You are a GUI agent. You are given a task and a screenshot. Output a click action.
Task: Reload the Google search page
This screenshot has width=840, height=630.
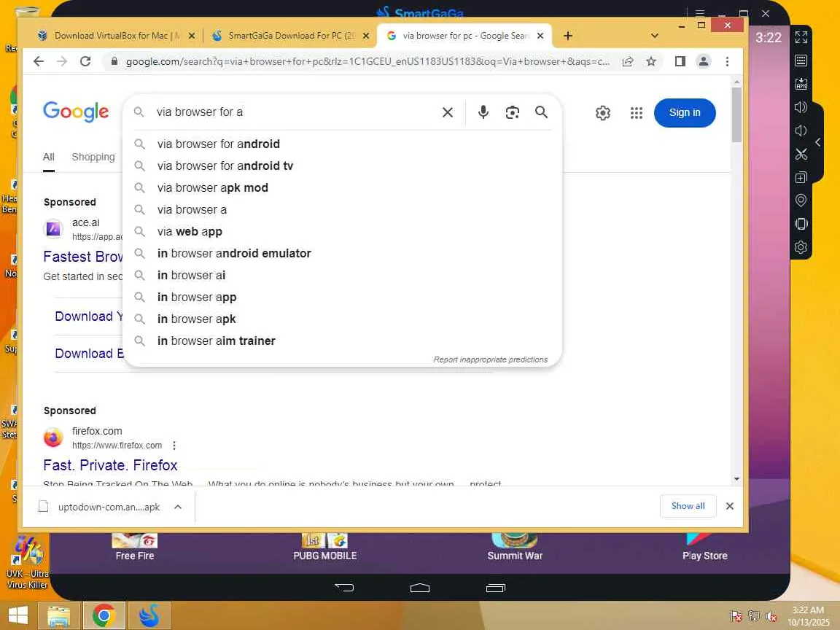coord(85,61)
